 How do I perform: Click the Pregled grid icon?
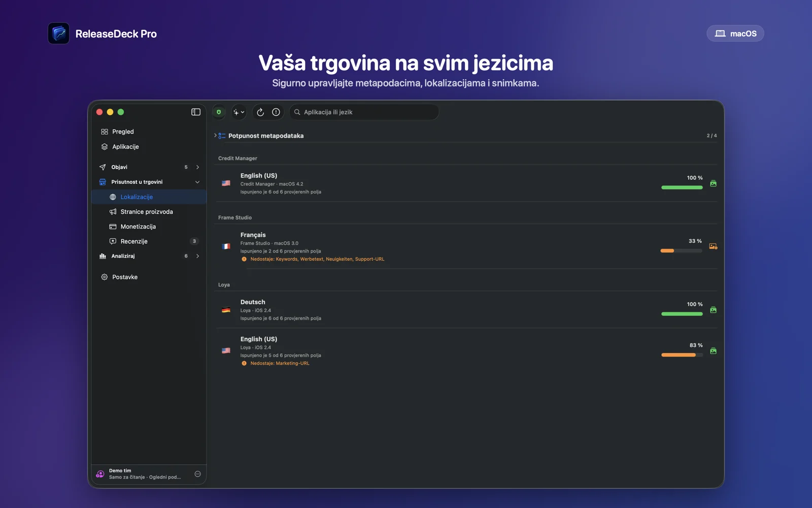tap(105, 132)
